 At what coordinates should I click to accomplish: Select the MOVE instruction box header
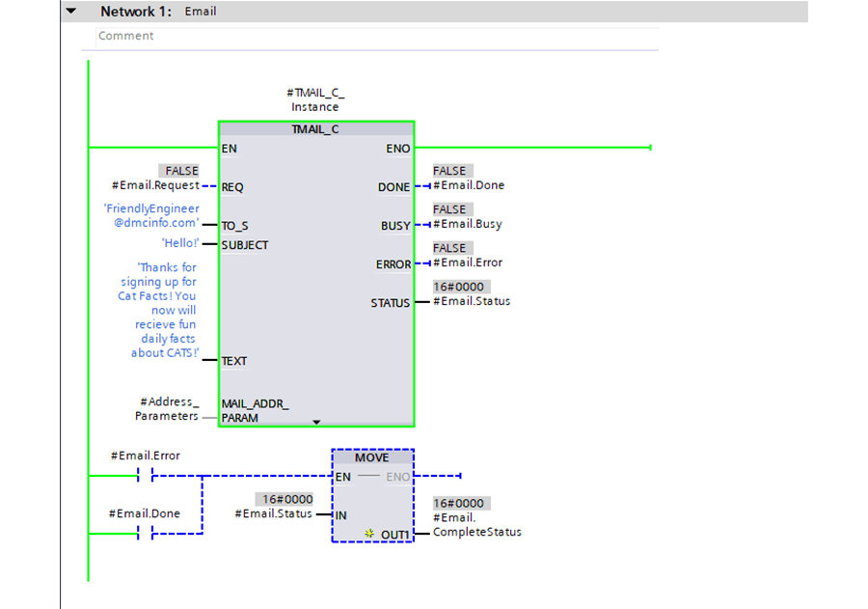pyautogui.click(x=372, y=457)
